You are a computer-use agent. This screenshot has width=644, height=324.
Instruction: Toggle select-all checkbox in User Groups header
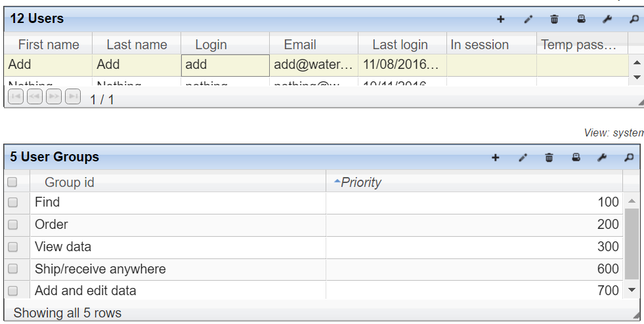click(x=12, y=182)
